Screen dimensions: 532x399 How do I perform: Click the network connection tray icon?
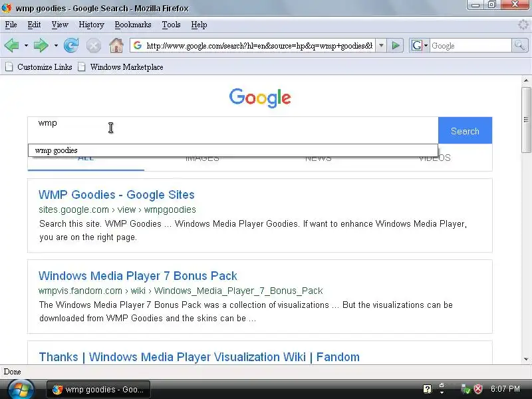[x=465, y=389]
